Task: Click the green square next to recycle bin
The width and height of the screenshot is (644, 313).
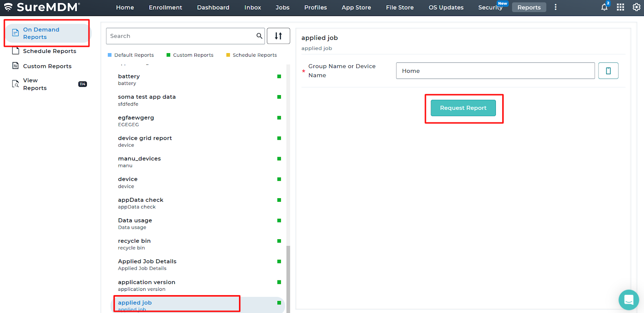Action: (x=279, y=241)
